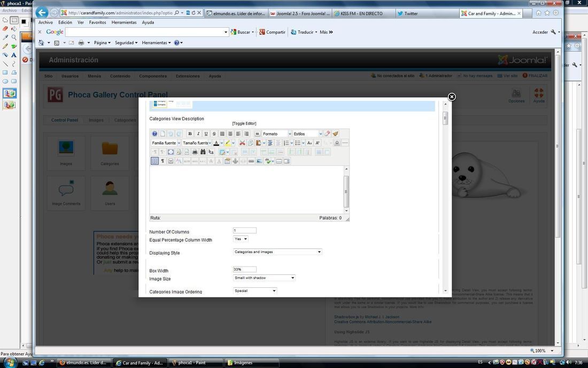This screenshot has height=368, width=588.
Task: Select the Pencil tool in Paint
Action: pyautogui.click(x=5, y=47)
